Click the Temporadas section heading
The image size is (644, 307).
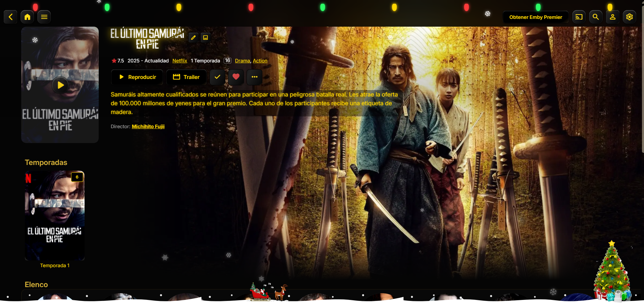(46, 163)
